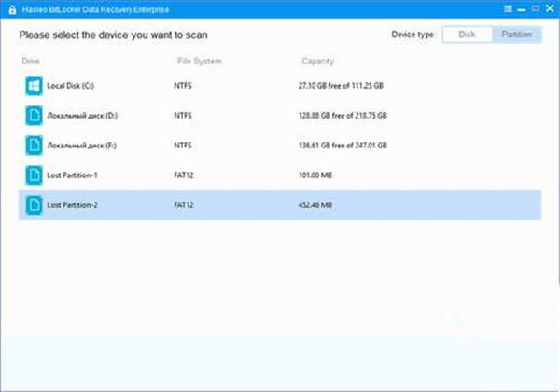The height and width of the screenshot is (392, 560).
Task: Click NTFS value in D: drive row
Action: 183,116
